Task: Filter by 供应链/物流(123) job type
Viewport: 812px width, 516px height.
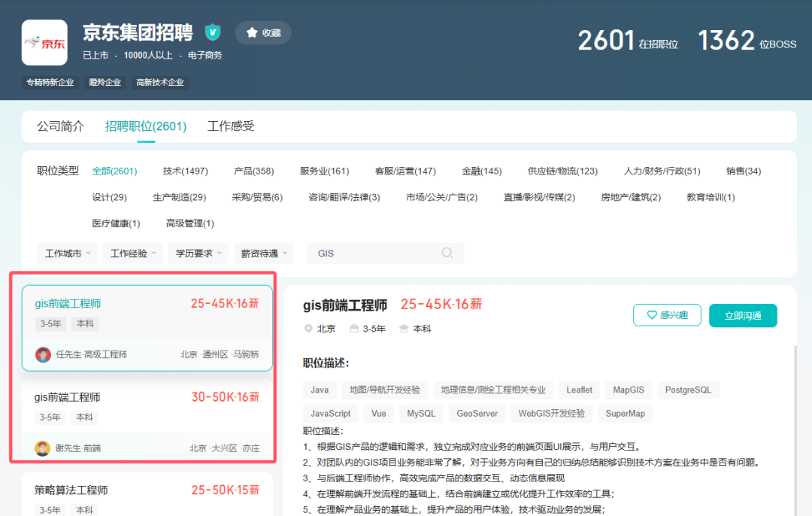Action: [x=562, y=171]
